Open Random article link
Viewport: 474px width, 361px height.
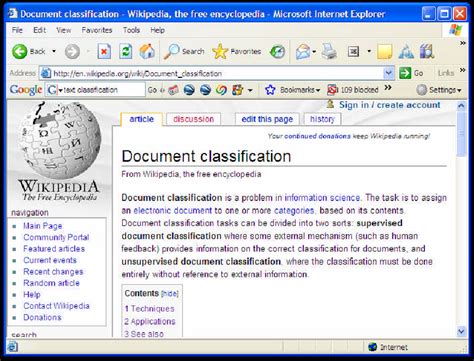(51, 283)
